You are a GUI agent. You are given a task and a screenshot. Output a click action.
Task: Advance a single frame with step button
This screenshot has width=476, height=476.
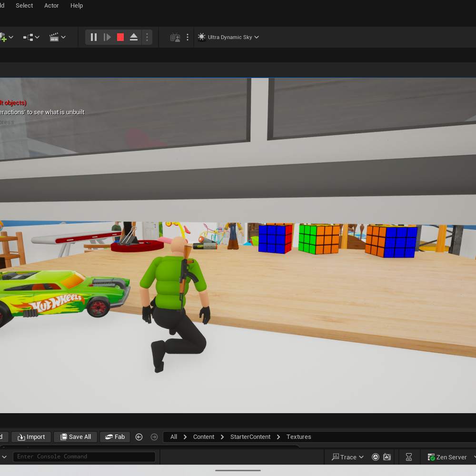coord(107,37)
